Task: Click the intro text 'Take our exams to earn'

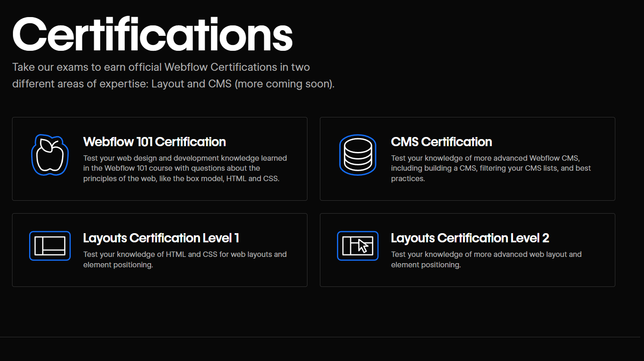Action: point(69,67)
